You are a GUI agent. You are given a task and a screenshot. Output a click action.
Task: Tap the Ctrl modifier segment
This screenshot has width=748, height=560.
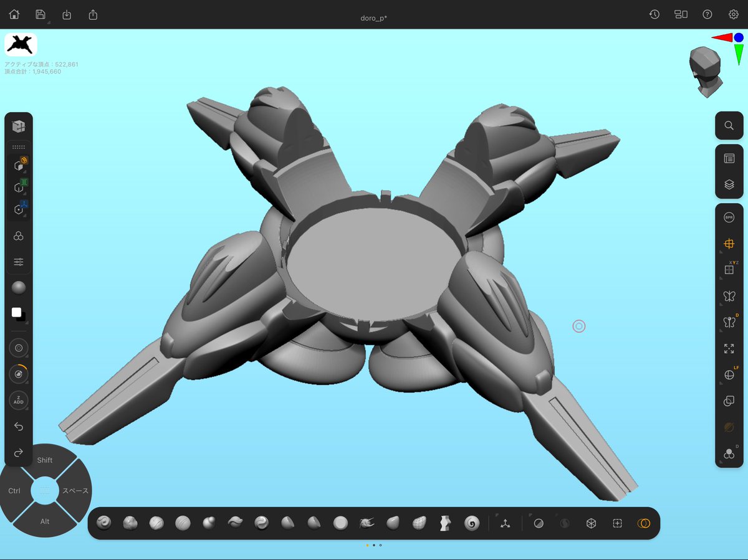click(x=14, y=491)
